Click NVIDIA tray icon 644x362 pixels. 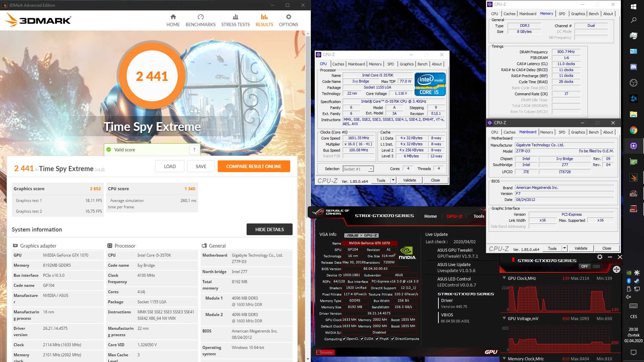coord(629,273)
